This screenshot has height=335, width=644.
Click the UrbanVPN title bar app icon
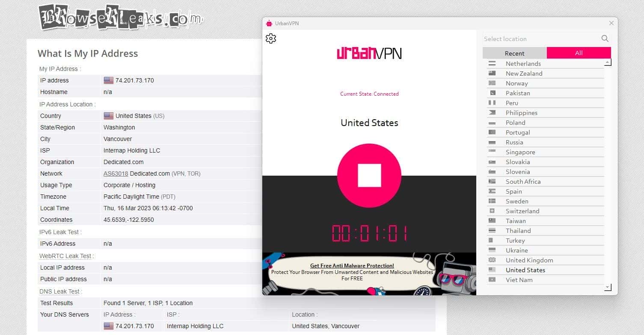coord(269,23)
